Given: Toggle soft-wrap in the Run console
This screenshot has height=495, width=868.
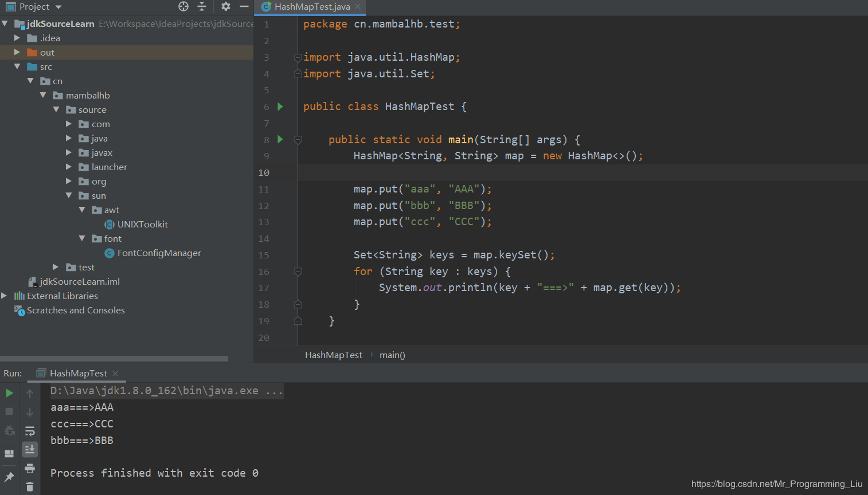Looking at the screenshot, I should 30,431.
